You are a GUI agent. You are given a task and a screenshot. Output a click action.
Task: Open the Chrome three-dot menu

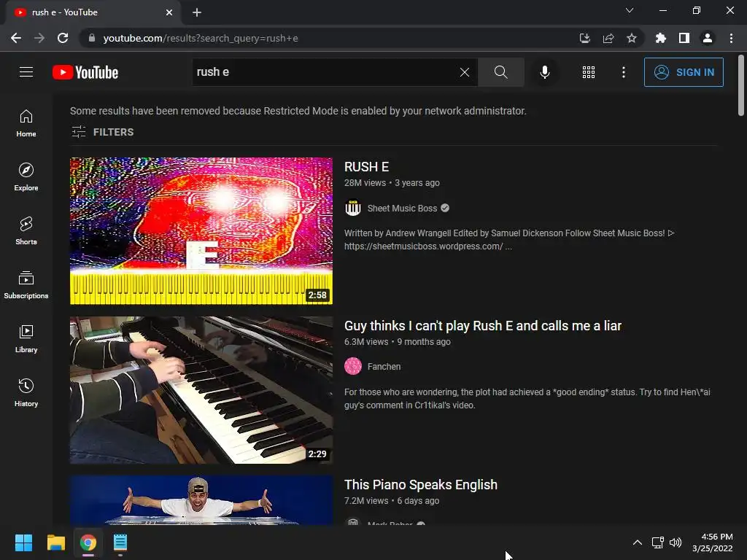pos(731,38)
